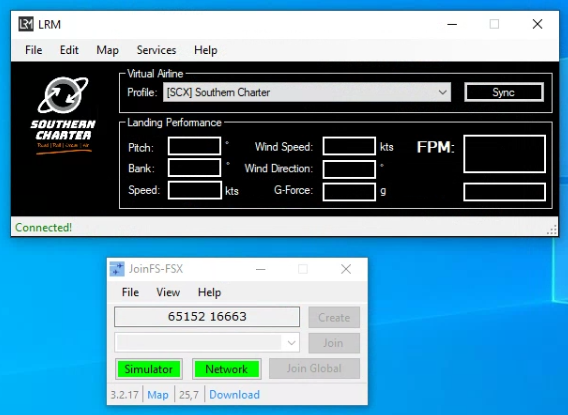The width and height of the screenshot is (568, 415).
Task: Click the Connected! status text
Action: point(43,227)
